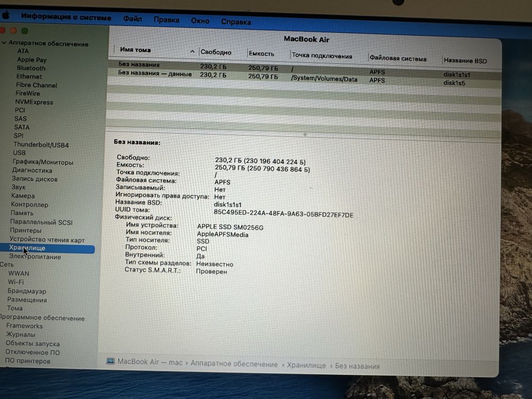Select Ethernet in sidebar
This screenshot has height=399, width=532.
(29, 76)
